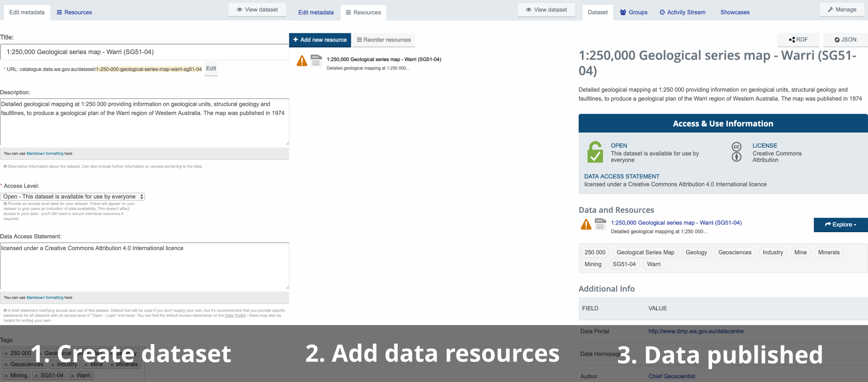Export dataset as RDF

pos(798,40)
